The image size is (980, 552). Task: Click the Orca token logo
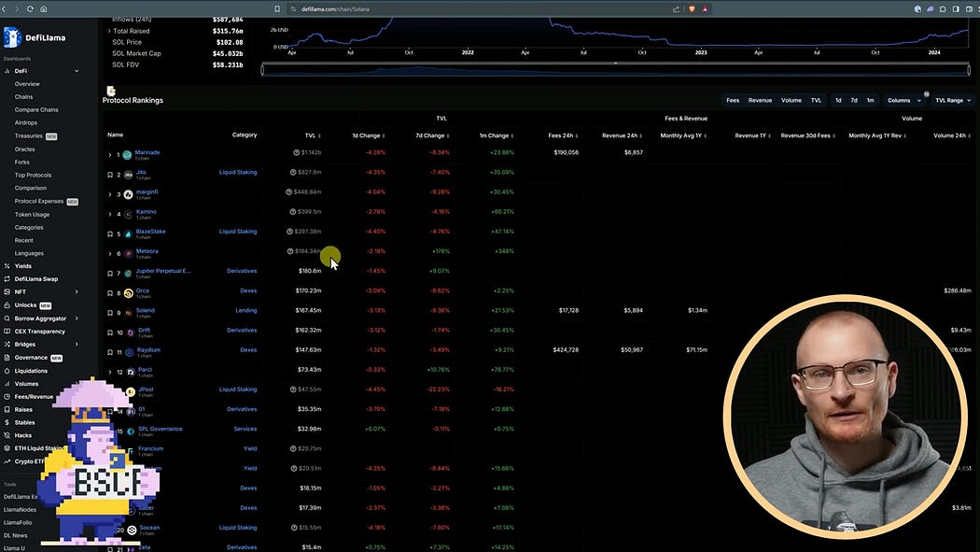pyautogui.click(x=128, y=293)
